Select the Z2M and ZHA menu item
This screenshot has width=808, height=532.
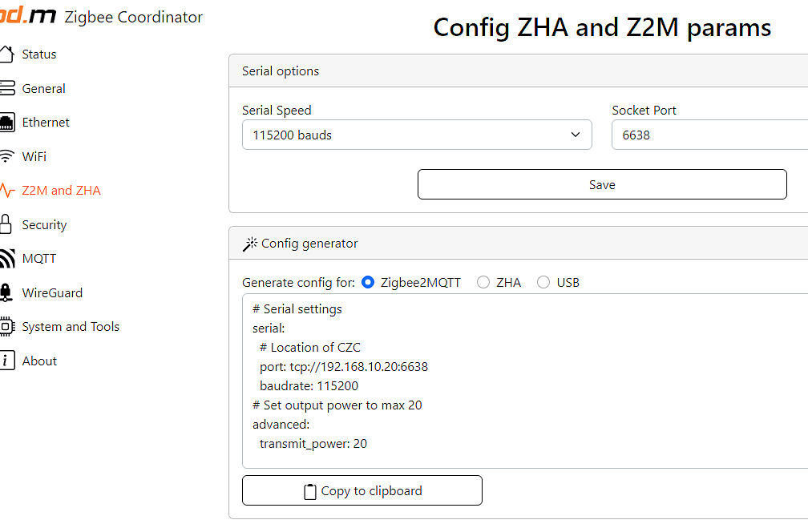pyautogui.click(x=61, y=191)
